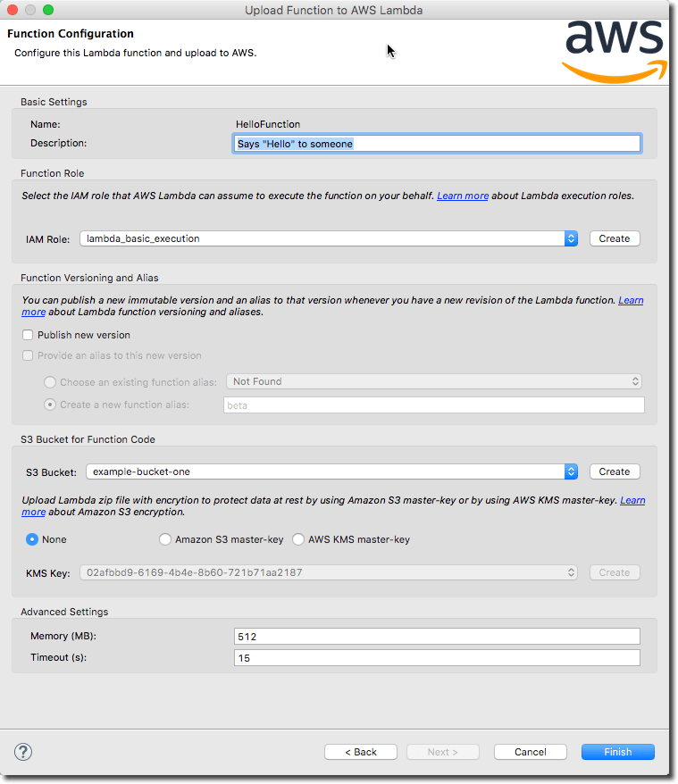Click the HelloFunction name text
Viewport: 678px width, 784px height.
click(x=268, y=124)
